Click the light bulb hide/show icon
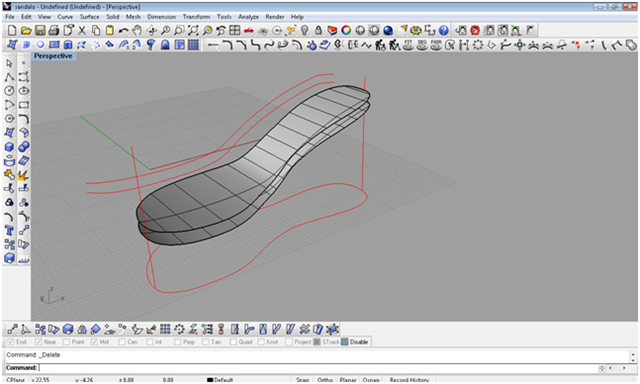Image resolution: width=640 pixels, height=384 pixels. [x=304, y=30]
